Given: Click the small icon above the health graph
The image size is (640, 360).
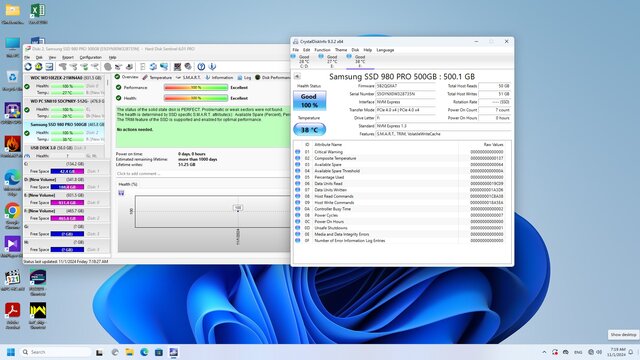Looking at the screenshot, I should [121, 193].
